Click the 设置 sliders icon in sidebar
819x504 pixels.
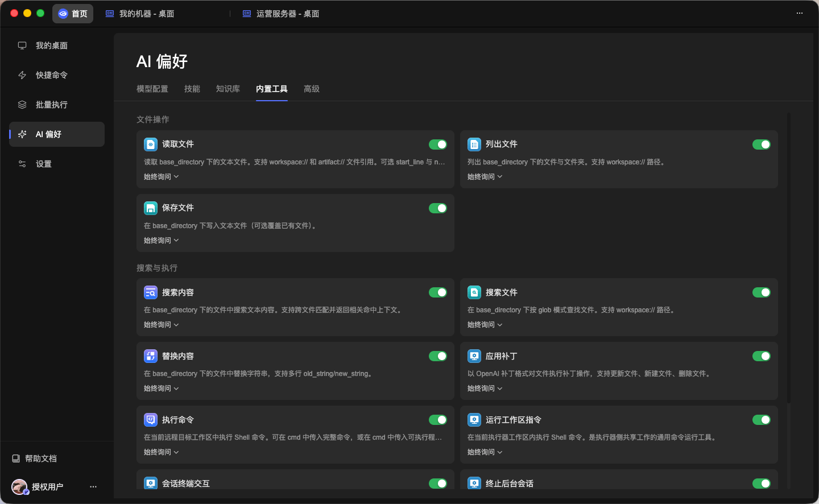(x=22, y=164)
